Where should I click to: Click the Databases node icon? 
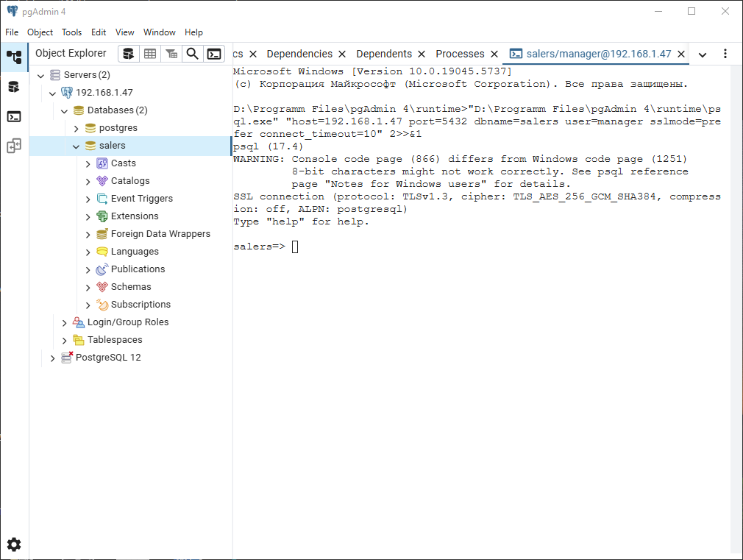tap(79, 110)
